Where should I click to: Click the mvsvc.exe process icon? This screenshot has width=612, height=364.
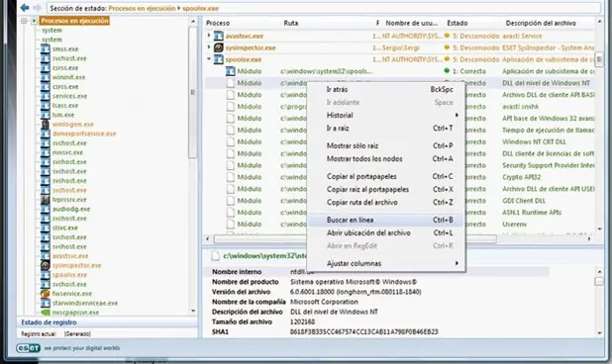[x=46, y=152]
